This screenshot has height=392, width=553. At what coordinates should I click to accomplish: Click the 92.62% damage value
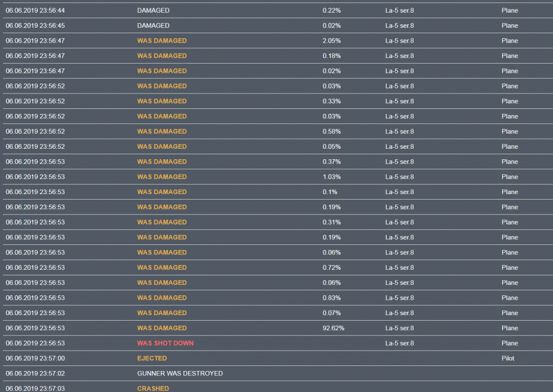(333, 328)
